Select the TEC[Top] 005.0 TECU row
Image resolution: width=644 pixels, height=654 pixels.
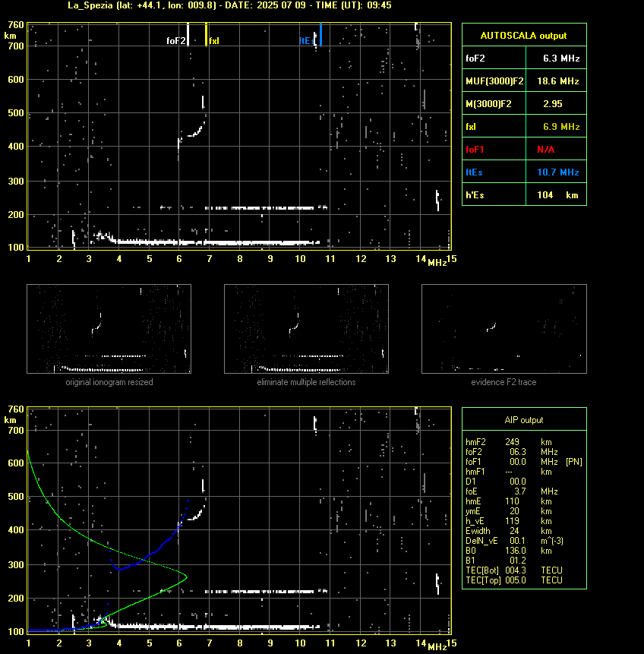[x=514, y=580]
